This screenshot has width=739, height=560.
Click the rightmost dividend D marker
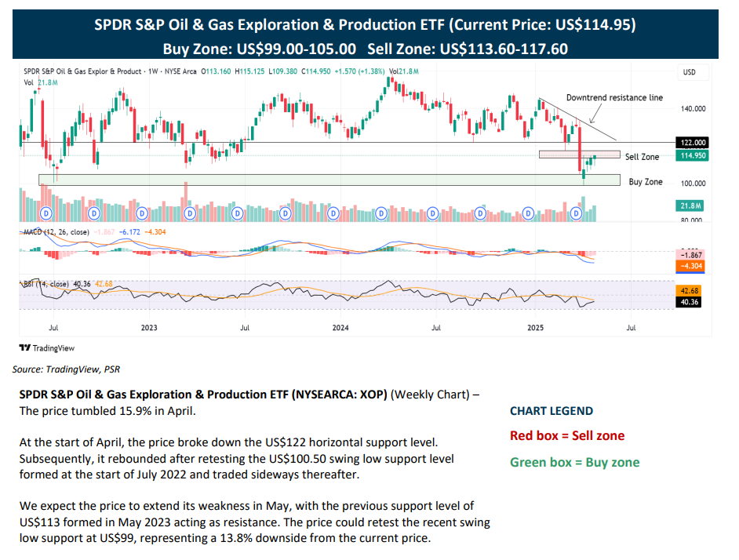576,213
